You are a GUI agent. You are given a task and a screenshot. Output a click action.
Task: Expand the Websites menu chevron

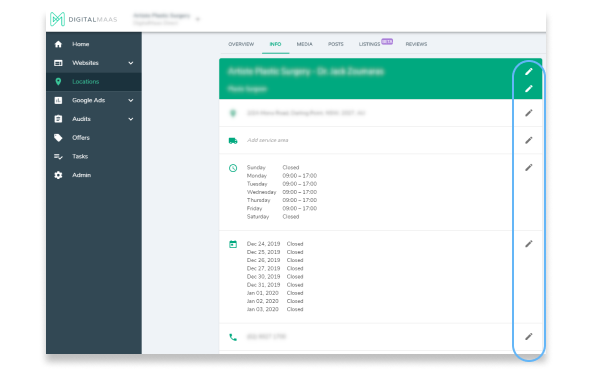click(x=131, y=63)
